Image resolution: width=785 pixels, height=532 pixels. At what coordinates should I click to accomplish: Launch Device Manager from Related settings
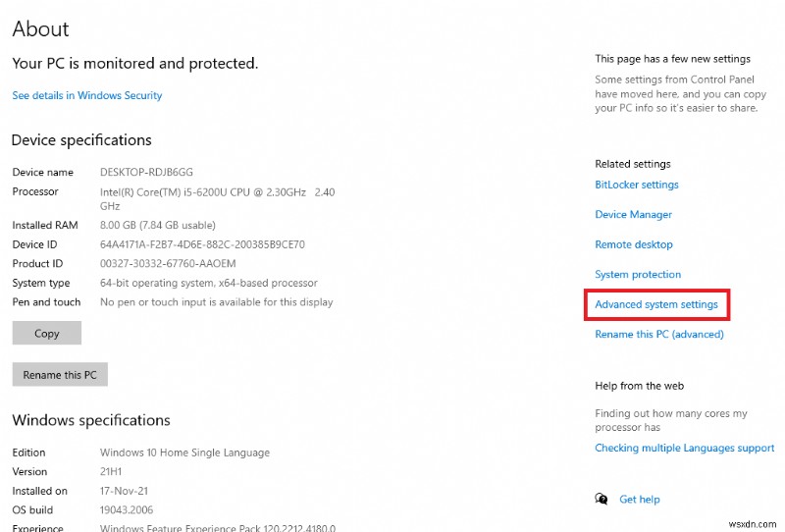click(x=633, y=215)
